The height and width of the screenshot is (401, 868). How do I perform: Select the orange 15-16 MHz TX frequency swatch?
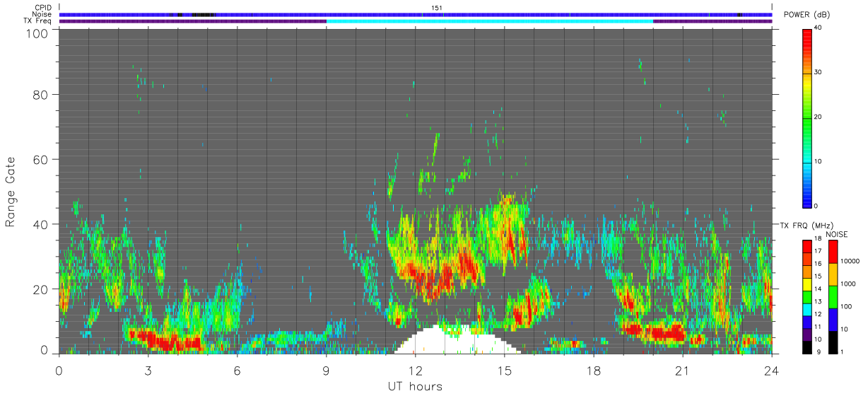pos(807,271)
